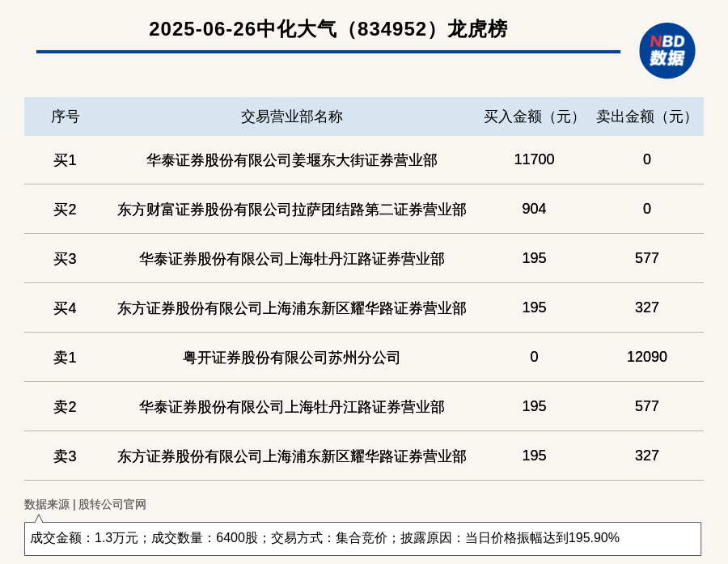Select 华泰证券上海牡丹江路 name in row 卖2
The height and width of the screenshot is (564, 728).
tap(291, 407)
